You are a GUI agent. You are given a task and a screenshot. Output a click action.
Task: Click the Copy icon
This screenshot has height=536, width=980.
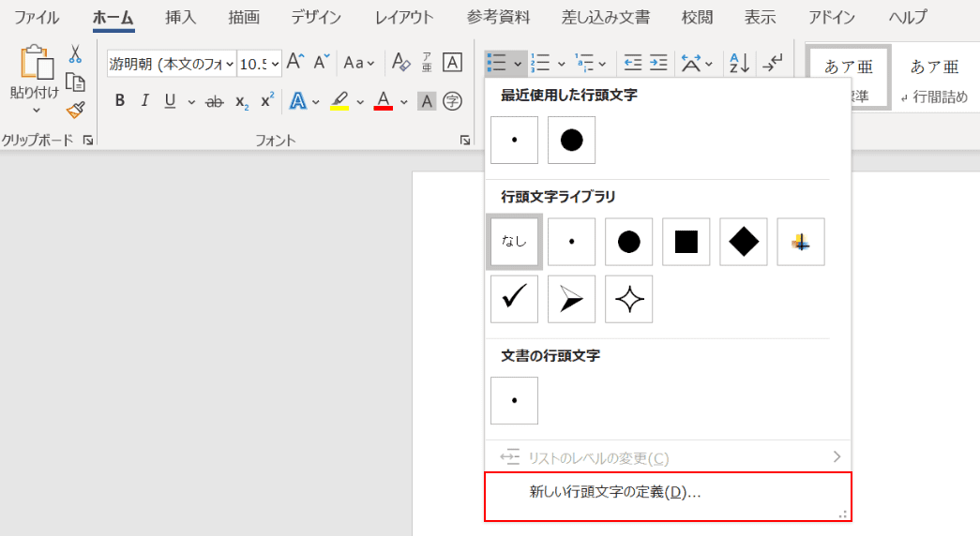click(x=75, y=82)
